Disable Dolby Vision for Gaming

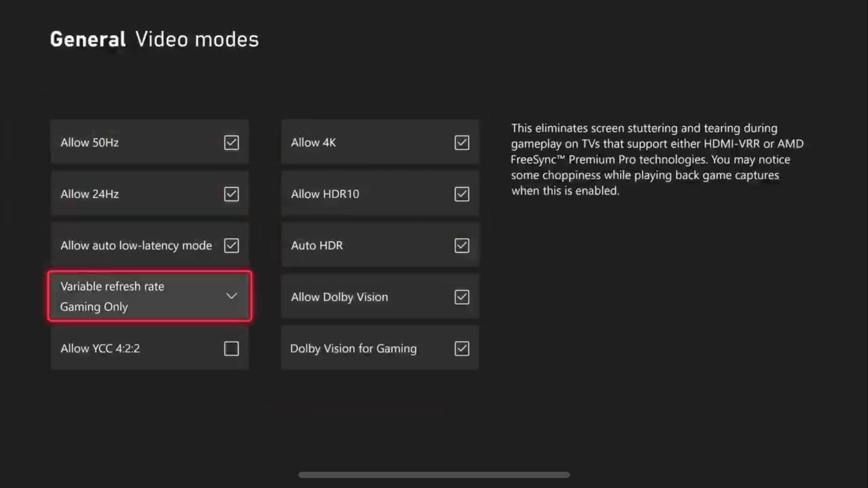point(461,348)
